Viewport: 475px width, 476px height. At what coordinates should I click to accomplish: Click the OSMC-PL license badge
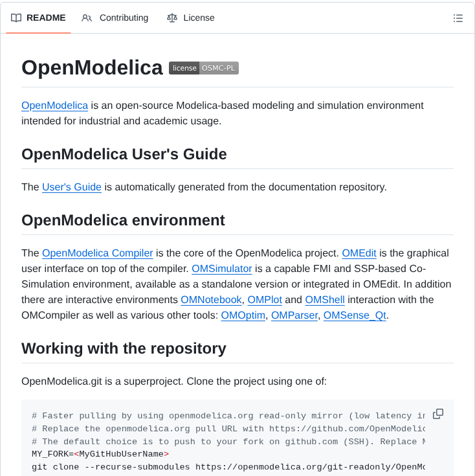(x=204, y=68)
